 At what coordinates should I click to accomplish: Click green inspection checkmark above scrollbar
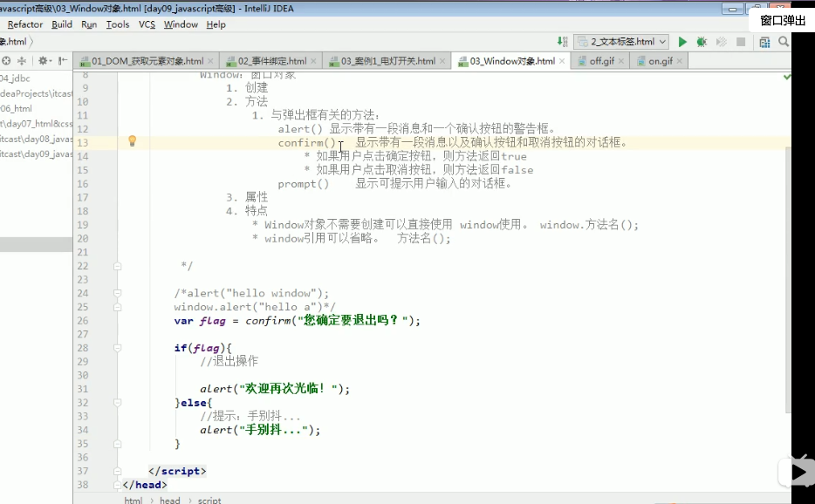click(787, 77)
